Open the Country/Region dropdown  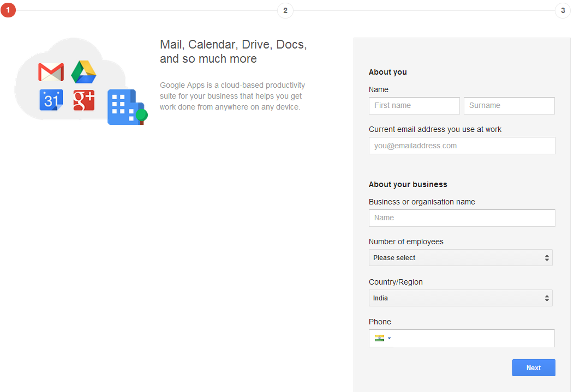click(x=461, y=298)
